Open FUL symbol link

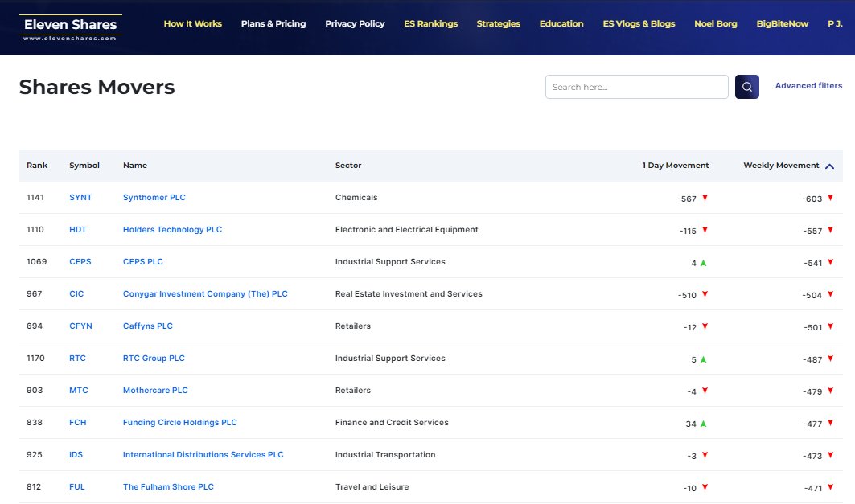pos(77,486)
